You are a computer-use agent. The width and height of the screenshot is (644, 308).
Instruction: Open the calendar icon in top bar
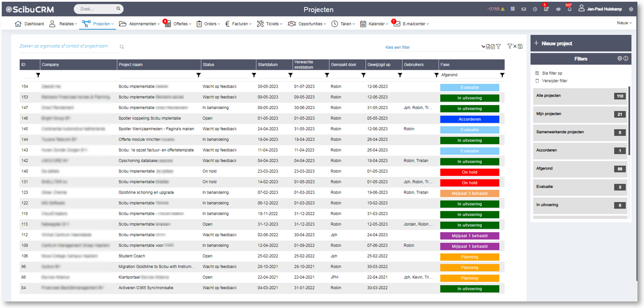click(512, 9)
